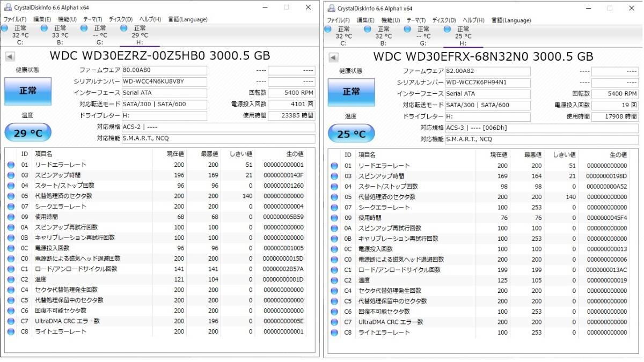
Task: Click status orb for リードエラーレート, WD30EFRX window
Action: point(334,166)
